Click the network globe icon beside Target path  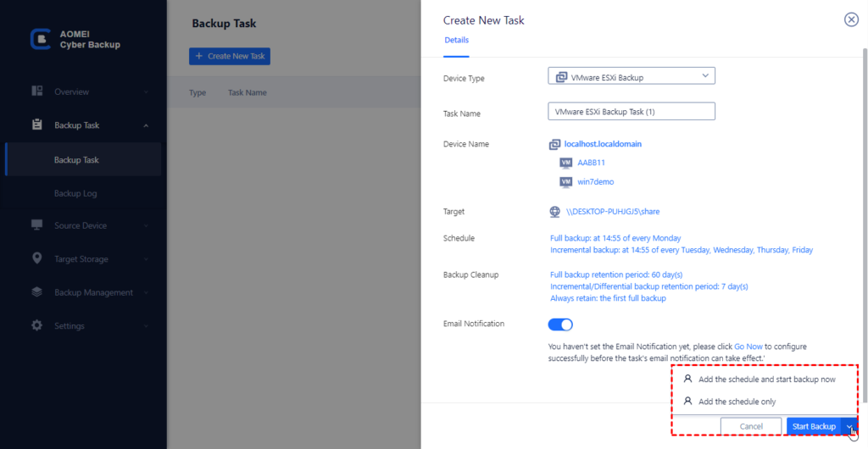click(555, 212)
